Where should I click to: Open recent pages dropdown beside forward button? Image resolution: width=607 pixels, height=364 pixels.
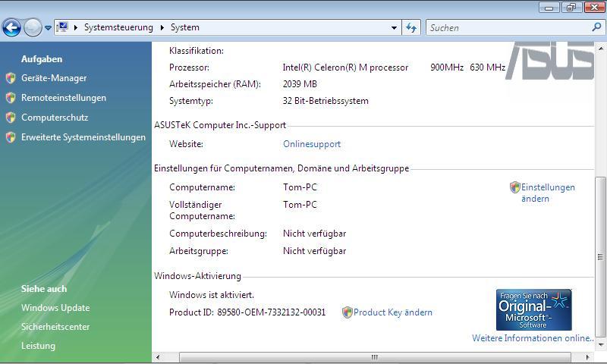[48, 28]
